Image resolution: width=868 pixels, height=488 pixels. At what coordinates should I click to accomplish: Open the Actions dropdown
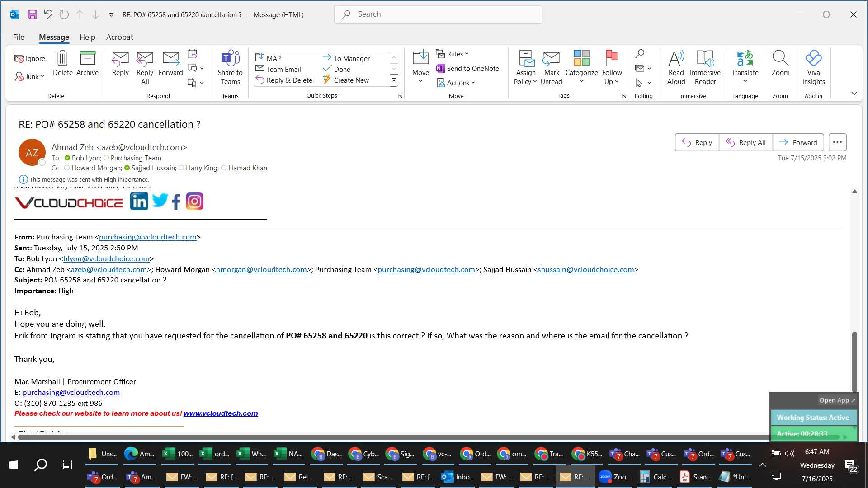[x=456, y=83]
